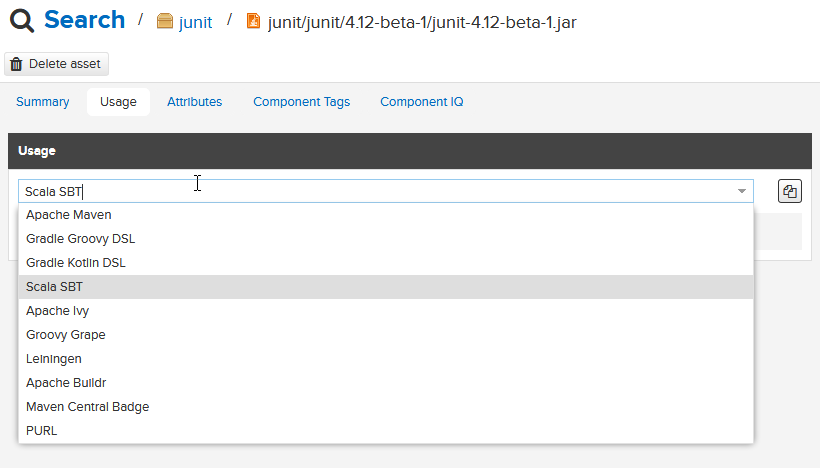Screen dimensions: 820x468
Task: Click the trash can icon
Action: (x=16, y=64)
